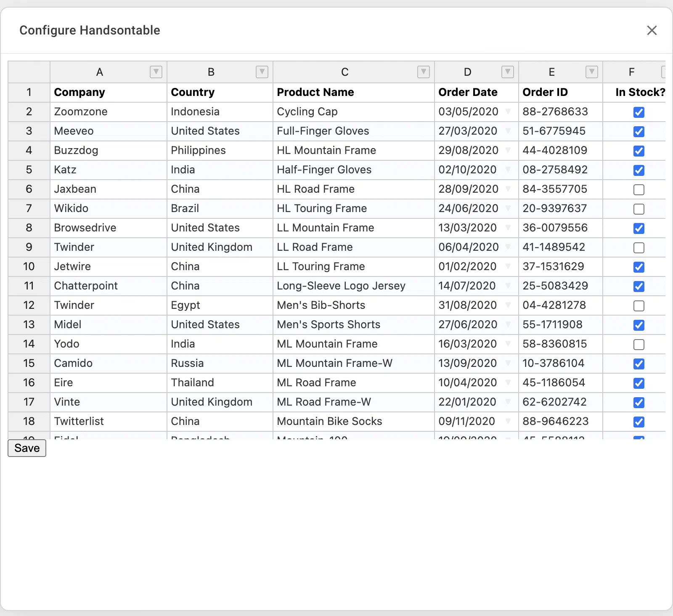Open column B filter dropdown menu
Image resolution: width=673 pixels, height=616 pixels.
(x=262, y=72)
